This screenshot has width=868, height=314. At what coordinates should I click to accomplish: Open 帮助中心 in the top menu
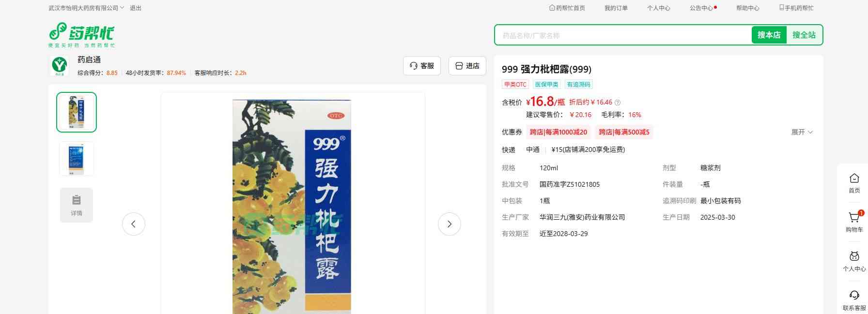tap(747, 8)
